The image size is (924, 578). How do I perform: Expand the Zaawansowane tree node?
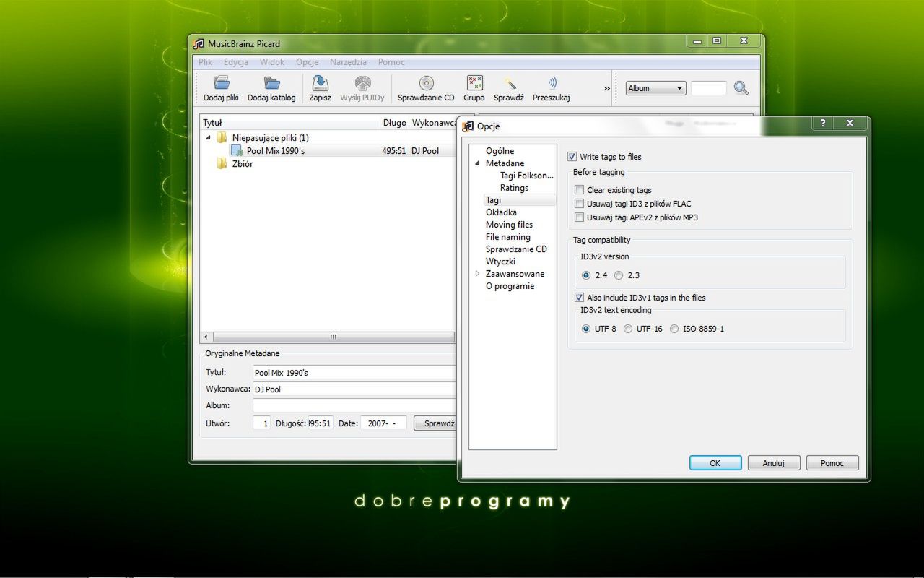(477, 274)
